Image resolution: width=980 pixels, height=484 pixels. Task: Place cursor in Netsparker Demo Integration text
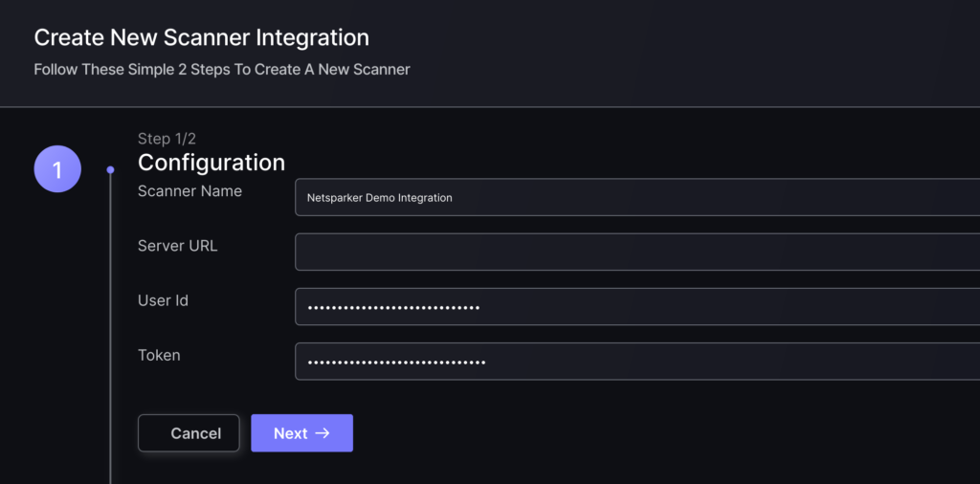tap(379, 197)
